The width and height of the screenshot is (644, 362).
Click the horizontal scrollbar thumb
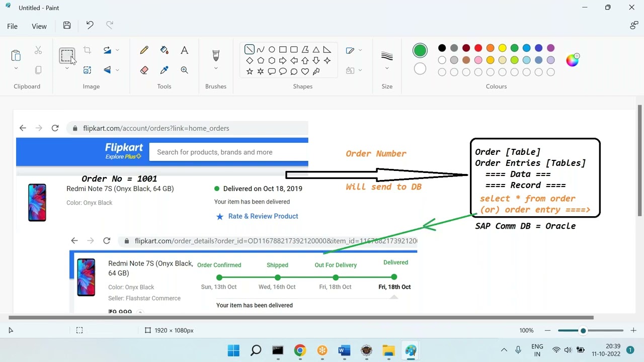[x=301, y=317]
